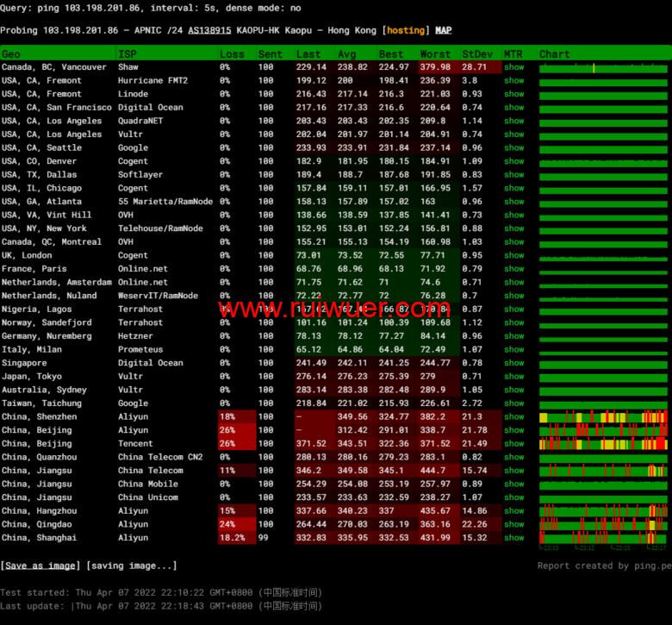Click the Shenzhen Aliyun latency chart

click(x=602, y=417)
